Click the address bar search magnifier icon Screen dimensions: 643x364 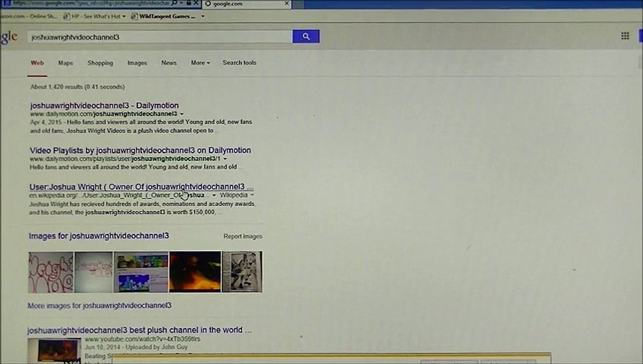pos(174,3)
